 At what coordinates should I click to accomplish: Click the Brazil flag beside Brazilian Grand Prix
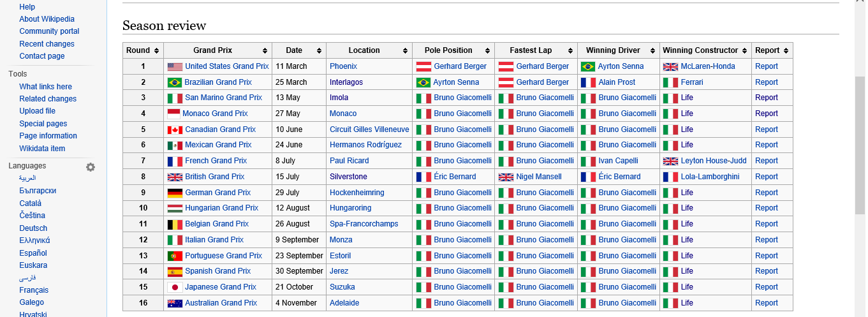pos(174,82)
